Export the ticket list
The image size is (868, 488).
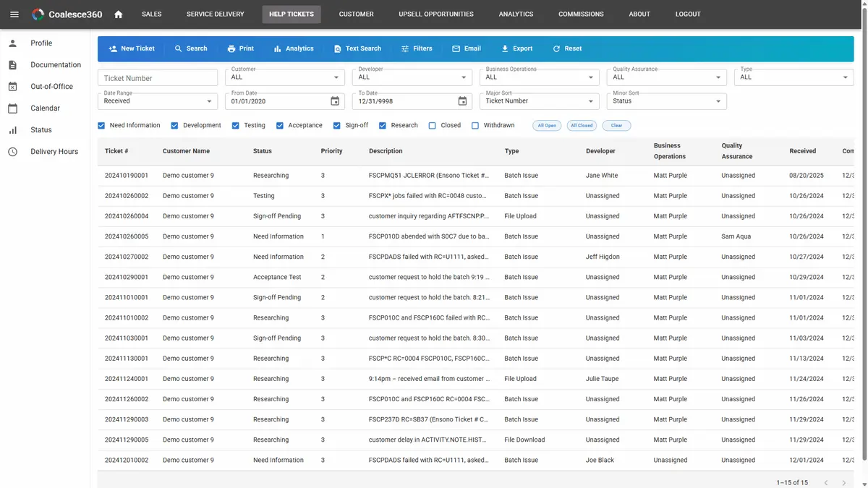(x=517, y=48)
